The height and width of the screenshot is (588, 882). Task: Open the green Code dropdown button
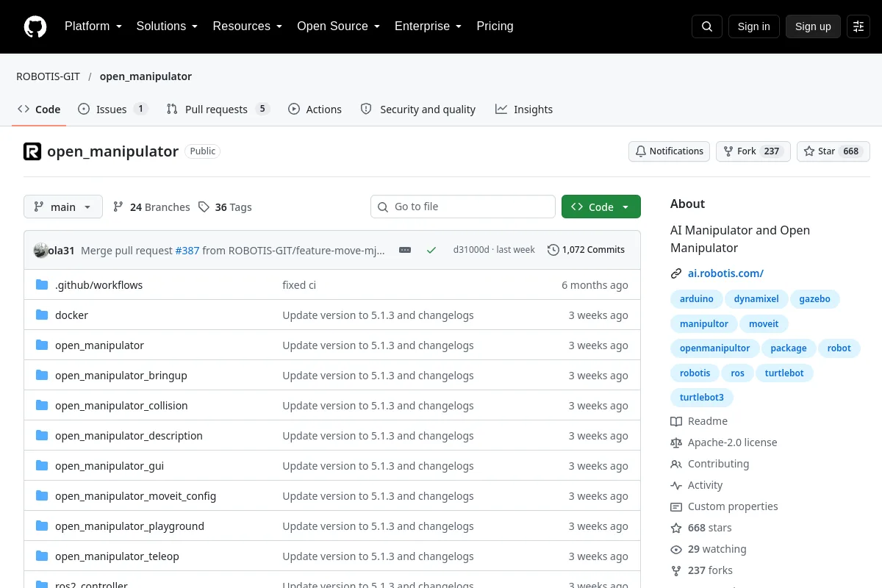601,207
